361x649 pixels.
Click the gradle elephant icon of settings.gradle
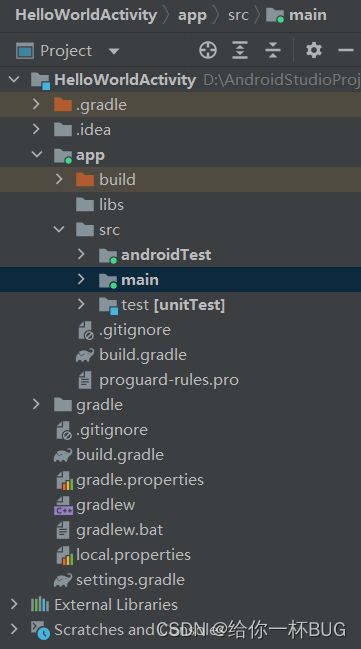[x=63, y=580]
